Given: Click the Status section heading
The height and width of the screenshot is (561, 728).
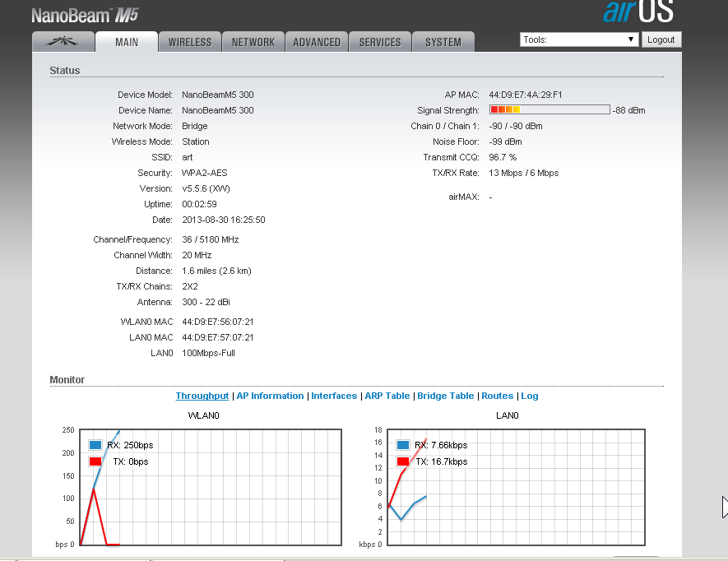Looking at the screenshot, I should [64, 71].
